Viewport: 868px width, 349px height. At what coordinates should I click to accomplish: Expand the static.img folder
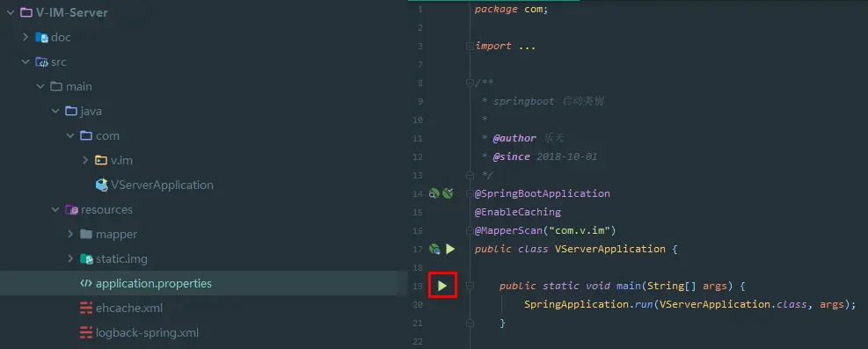[x=70, y=258]
